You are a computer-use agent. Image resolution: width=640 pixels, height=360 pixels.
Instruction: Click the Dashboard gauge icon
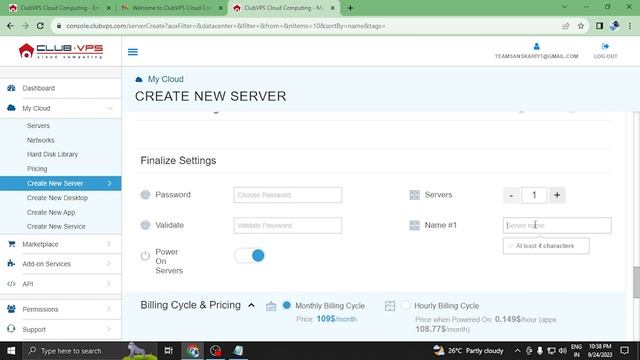pyautogui.click(x=11, y=88)
